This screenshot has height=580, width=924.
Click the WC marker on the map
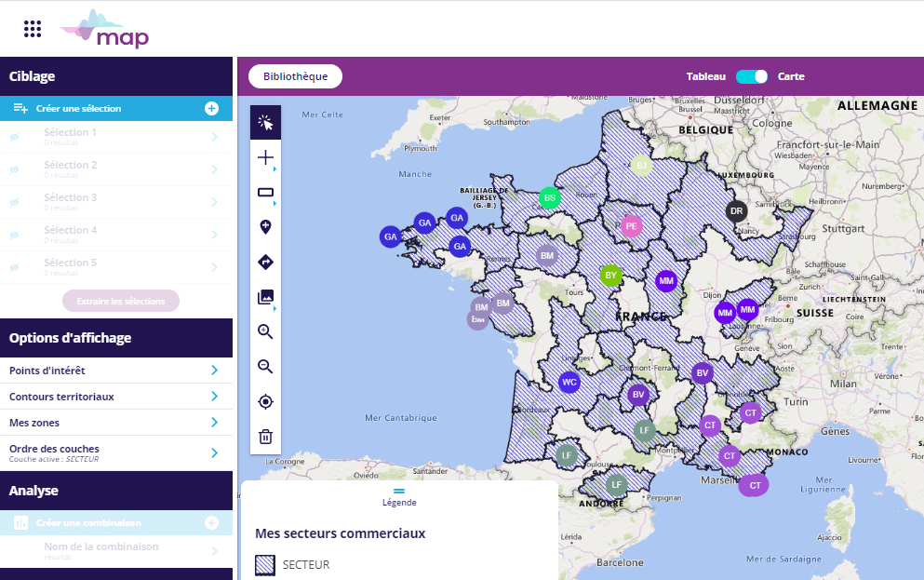569,382
